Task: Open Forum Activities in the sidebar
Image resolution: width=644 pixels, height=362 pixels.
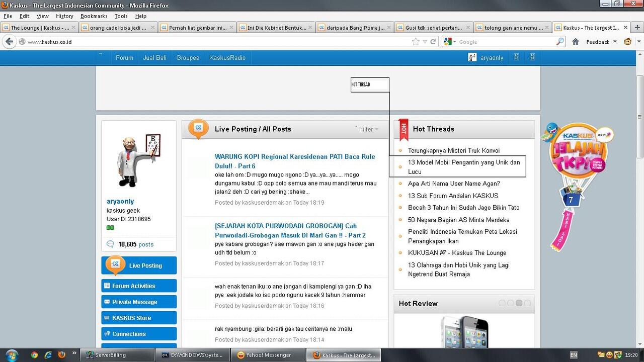Action: (x=139, y=286)
